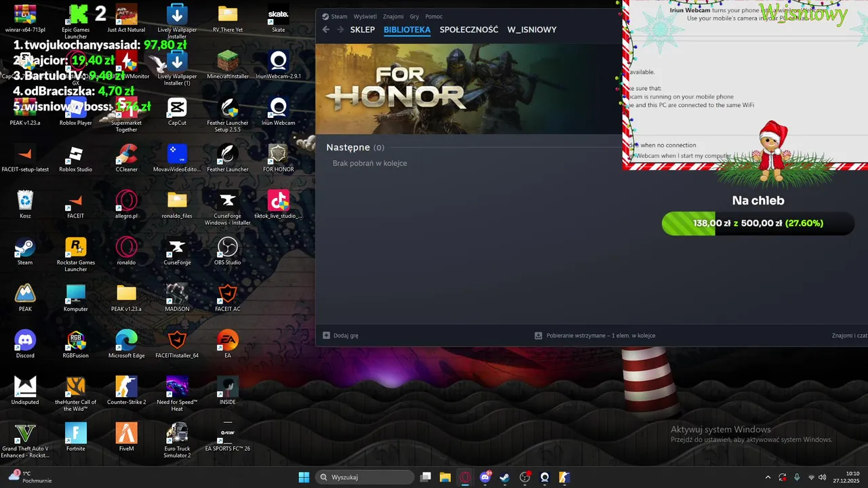Open File Explorer from the taskbar
This screenshot has width=868, height=488.
click(445, 477)
